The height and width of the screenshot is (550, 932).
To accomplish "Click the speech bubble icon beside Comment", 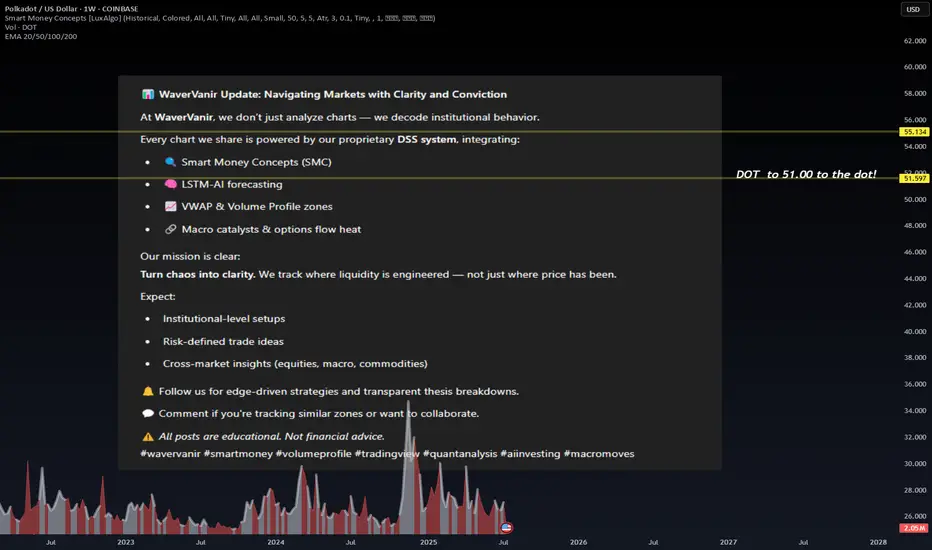I will (147, 413).
